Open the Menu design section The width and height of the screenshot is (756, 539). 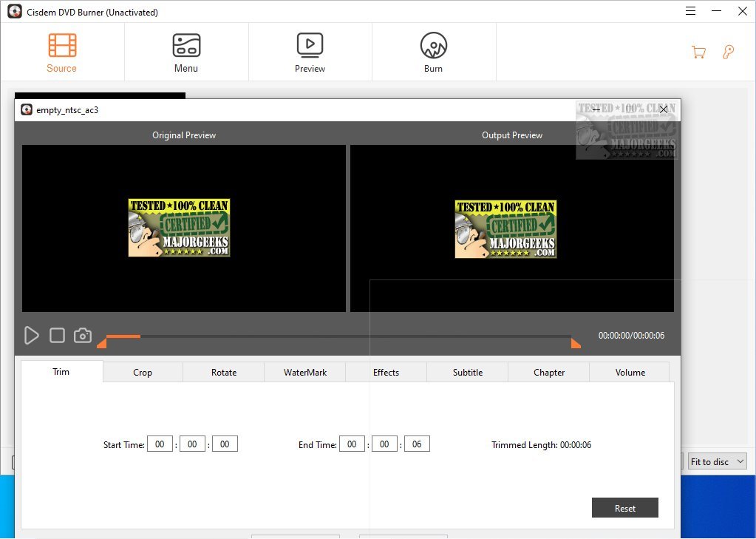click(x=186, y=52)
